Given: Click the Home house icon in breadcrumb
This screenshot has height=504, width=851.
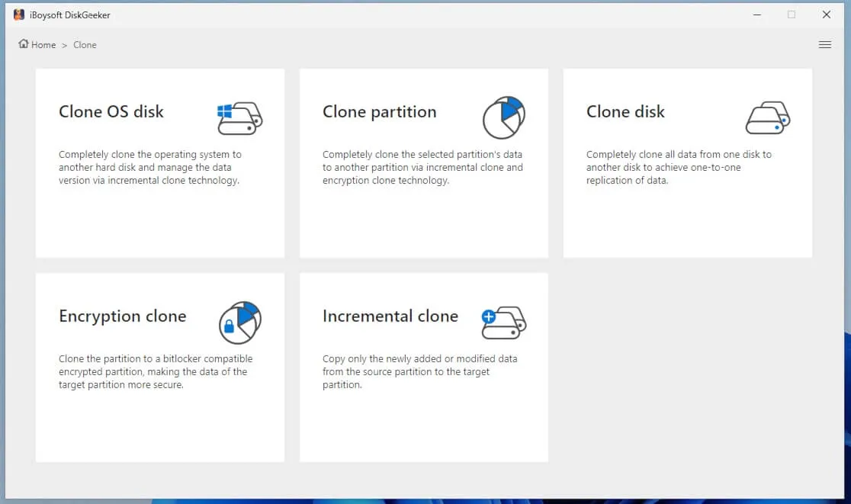Looking at the screenshot, I should [x=24, y=44].
